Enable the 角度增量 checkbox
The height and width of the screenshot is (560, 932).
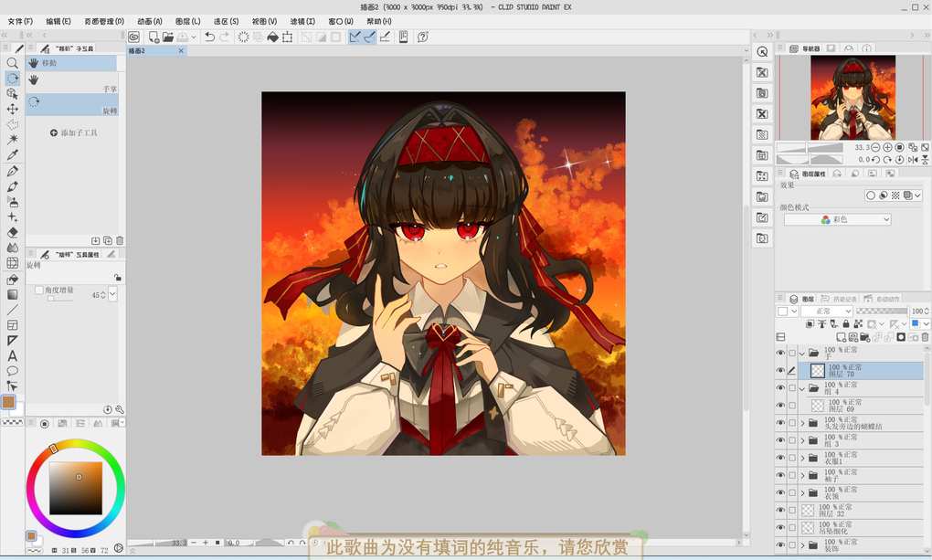pos(39,291)
